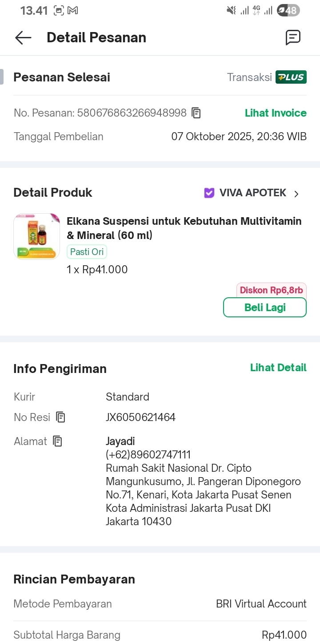Tap the Diskon Rp6,8rb tag
Screen dimensions: 320x644
click(271, 291)
